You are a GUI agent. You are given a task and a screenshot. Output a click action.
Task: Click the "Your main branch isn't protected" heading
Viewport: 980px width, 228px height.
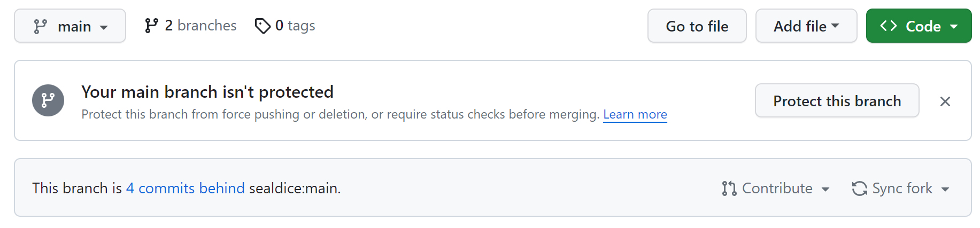[x=207, y=92]
